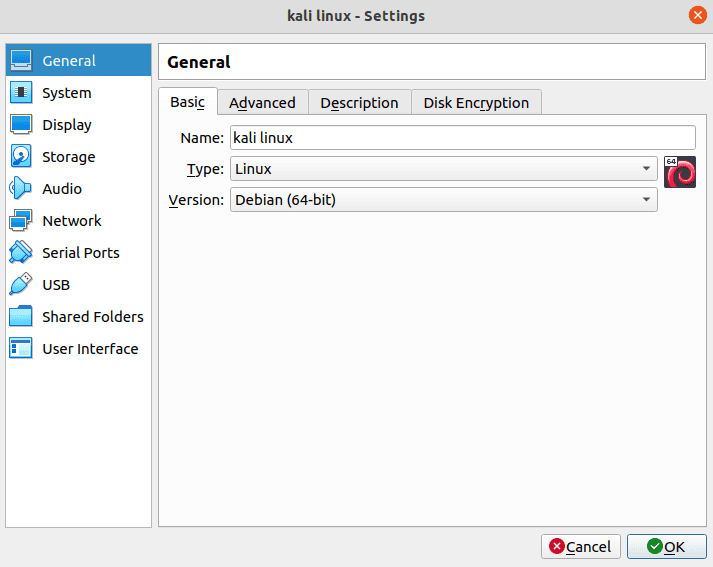Open System settings via chip icon
The height and width of the screenshot is (567, 713).
pyautogui.click(x=21, y=92)
